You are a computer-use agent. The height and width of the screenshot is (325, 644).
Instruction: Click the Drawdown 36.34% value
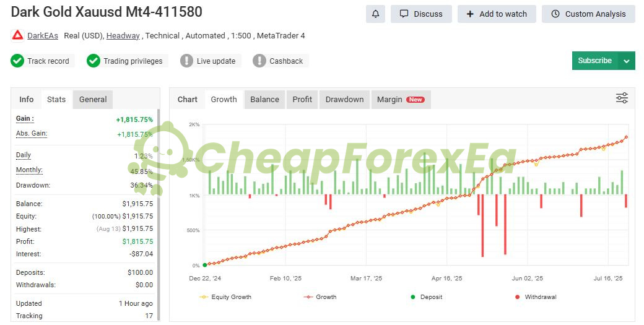pos(141,185)
